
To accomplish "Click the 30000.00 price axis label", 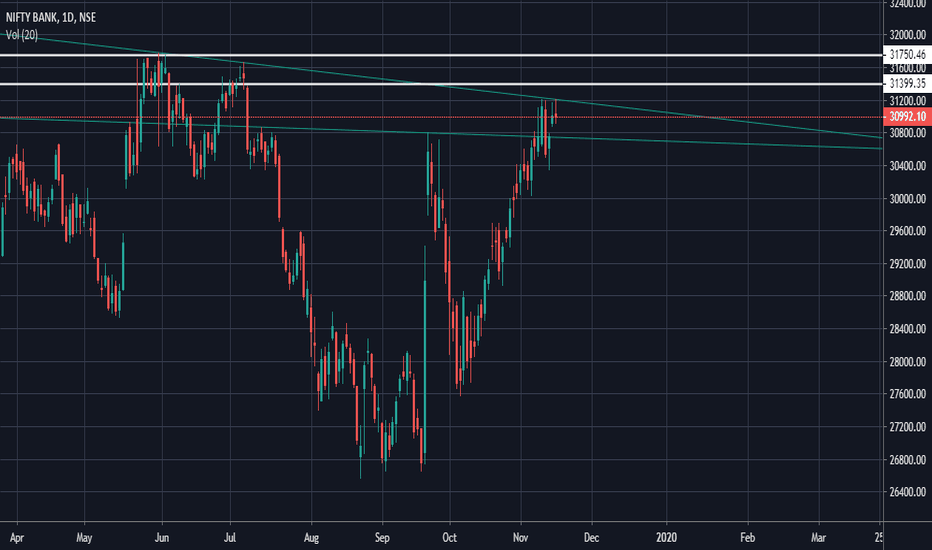I will coord(907,199).
